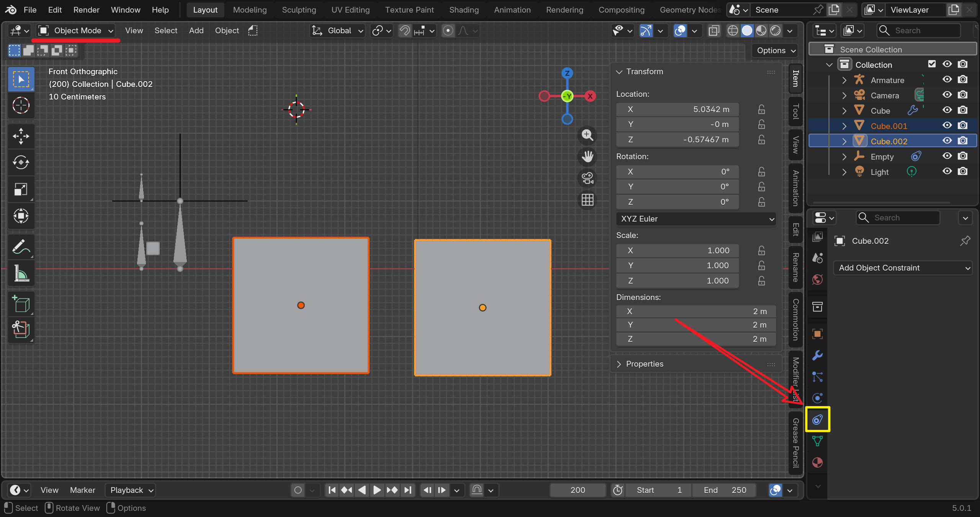The width and height of the screenshot is (980, 517).
Task: Select the Annotate tool
Action: click(x=21, y=247)
